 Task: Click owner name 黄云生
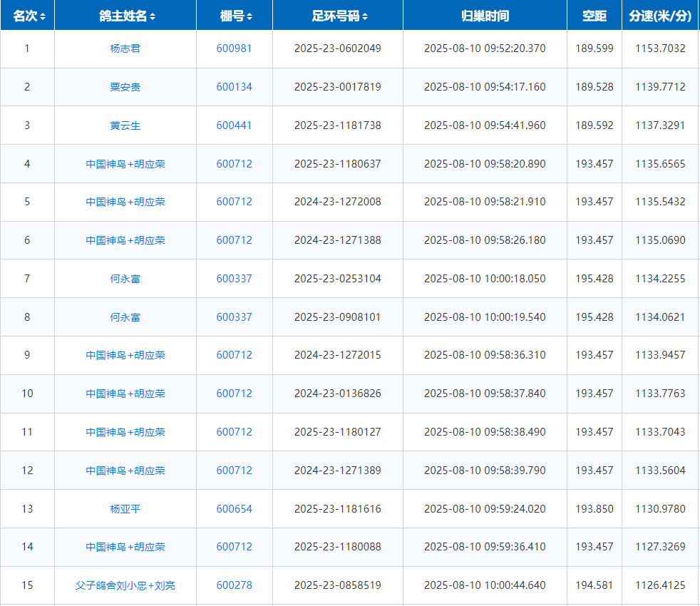click(x=125, y=125)
